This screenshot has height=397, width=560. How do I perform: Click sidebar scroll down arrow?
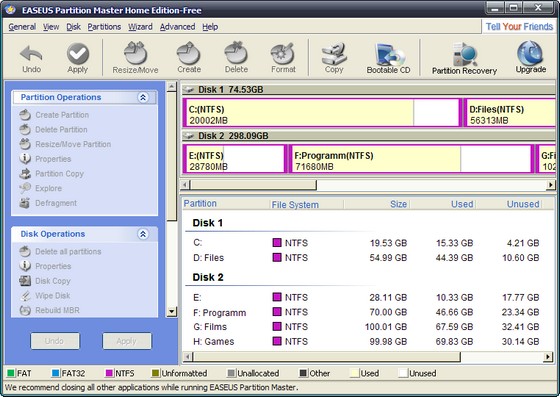point(172,312)
